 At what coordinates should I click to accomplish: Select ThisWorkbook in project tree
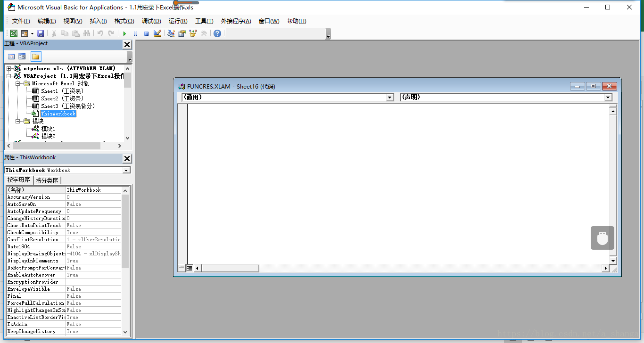(x=58, y=114)
